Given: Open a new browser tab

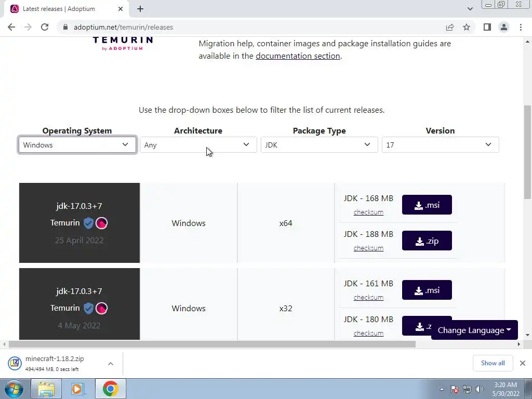Looking at the screenshot, I should pos(140,9).
